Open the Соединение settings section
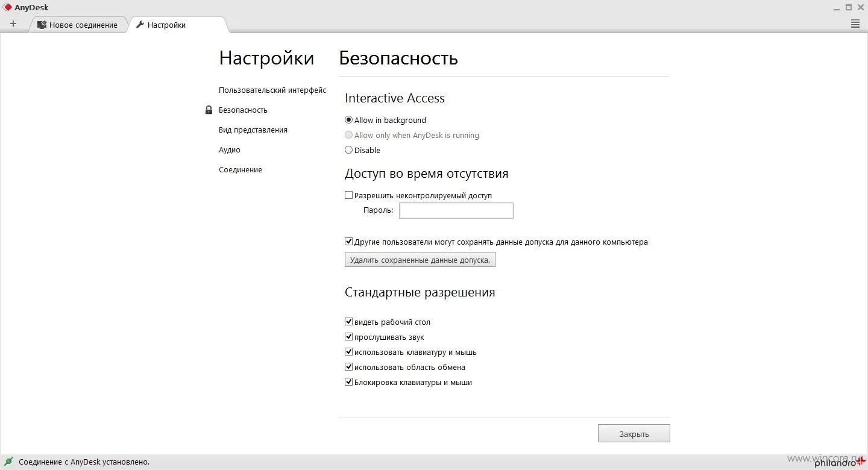The image size is (868, 470). (x=241, y=169)
